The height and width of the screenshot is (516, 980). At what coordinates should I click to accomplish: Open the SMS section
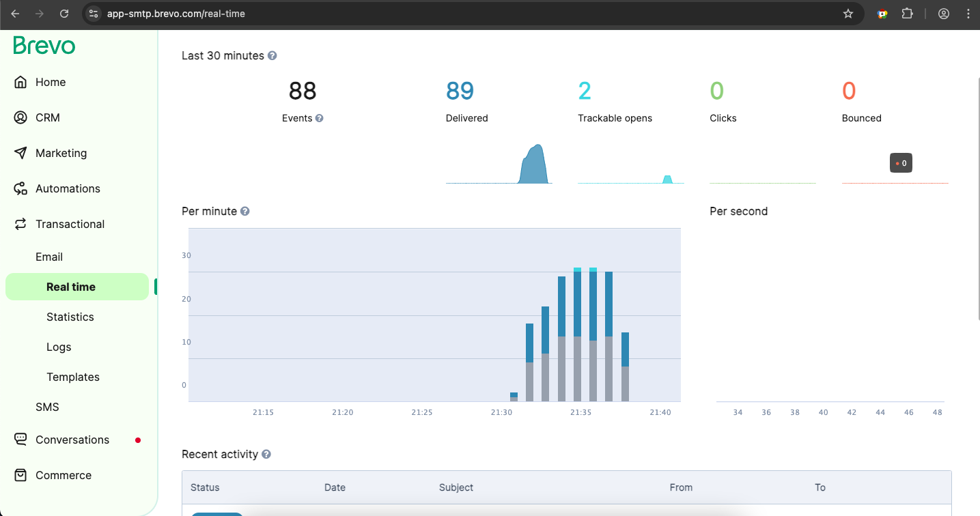pyautogui.click(x=47, y=407)
